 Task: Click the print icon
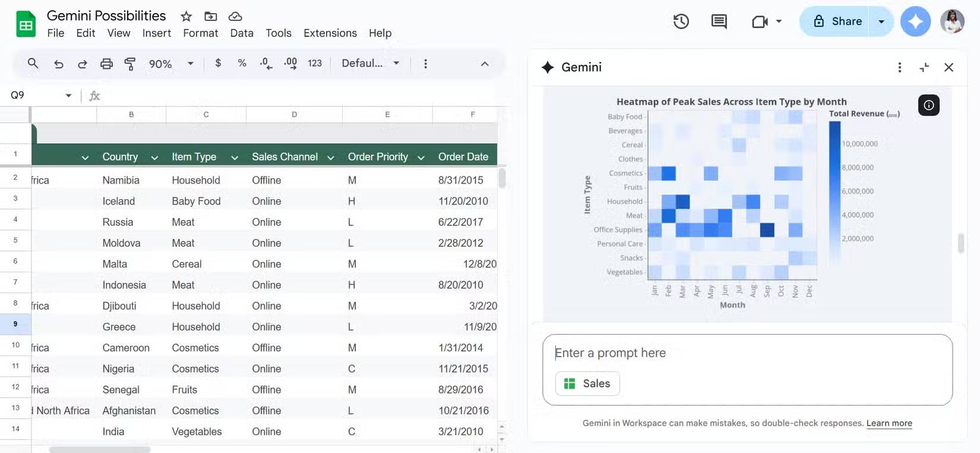coord(106,64)
